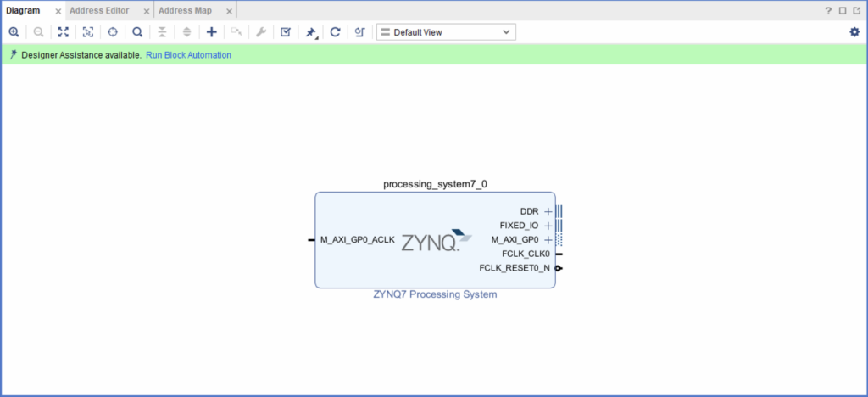Switch to the Address Editor tab

tap(98, 10)
